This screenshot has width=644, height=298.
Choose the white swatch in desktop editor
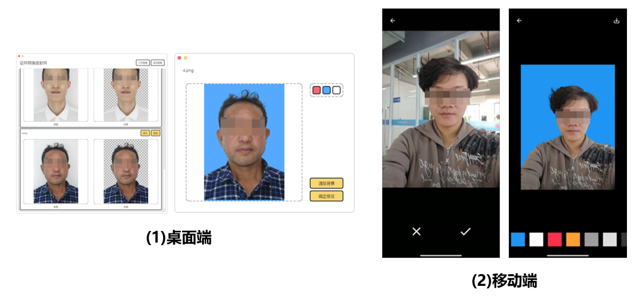[x=336, y=90]
